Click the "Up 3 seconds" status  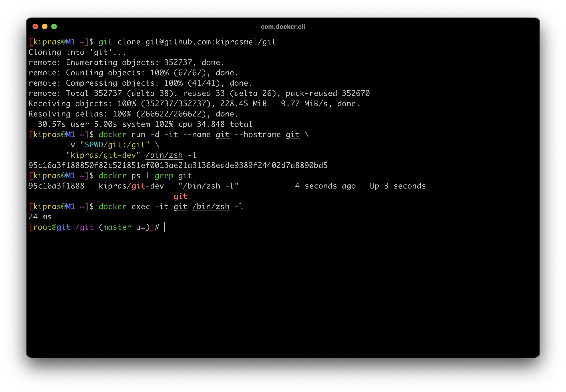[398, 186]
